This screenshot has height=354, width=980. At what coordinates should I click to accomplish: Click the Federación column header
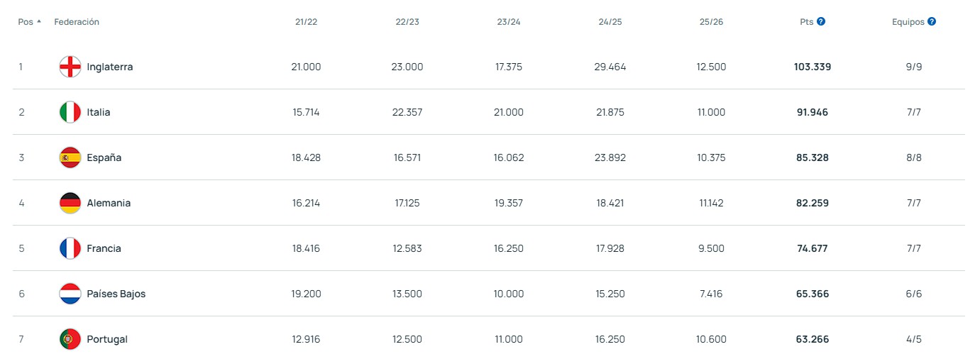click(x=77, y=22)
